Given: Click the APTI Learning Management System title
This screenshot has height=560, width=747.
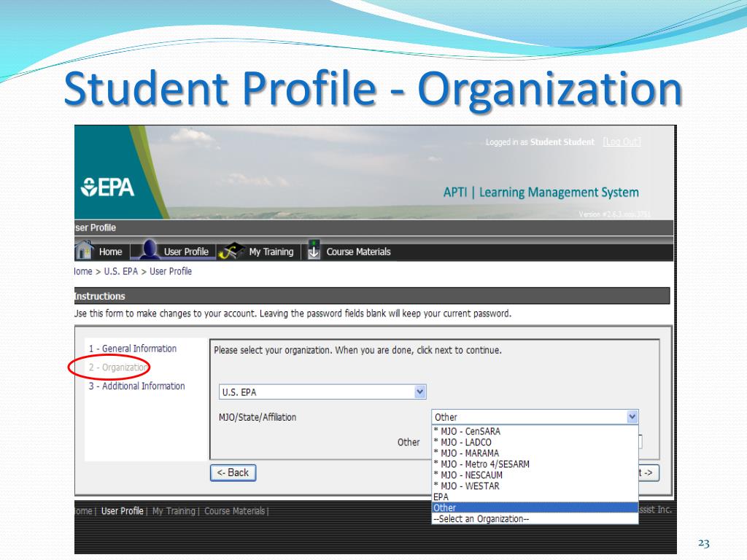Looking at the screenshot, I should [x=541, y=192].
